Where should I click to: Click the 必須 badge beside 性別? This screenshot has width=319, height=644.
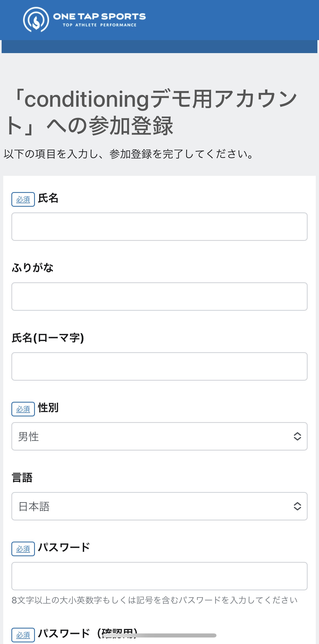[x=23, y=409]
